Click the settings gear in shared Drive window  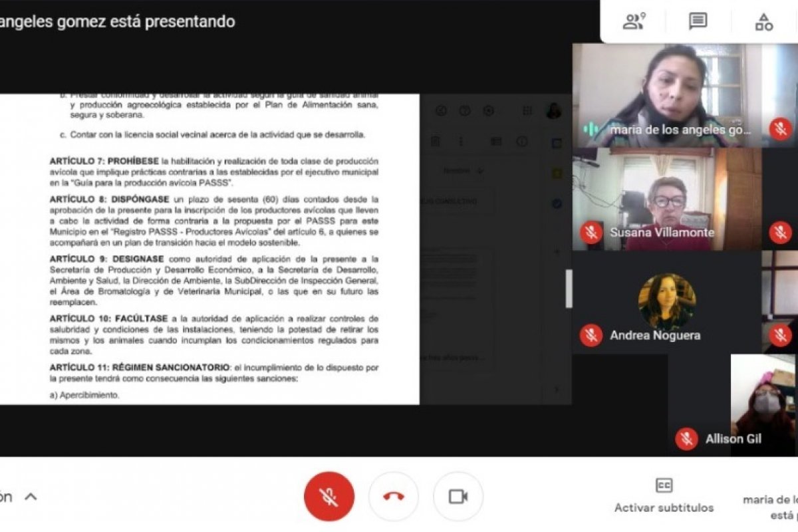click(489, 111)
